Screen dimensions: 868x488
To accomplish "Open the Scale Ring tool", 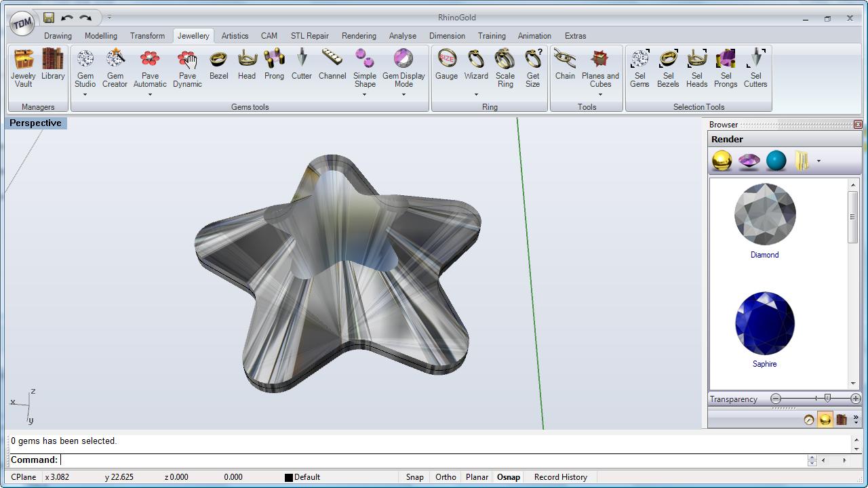I will (x=505, y=68).
